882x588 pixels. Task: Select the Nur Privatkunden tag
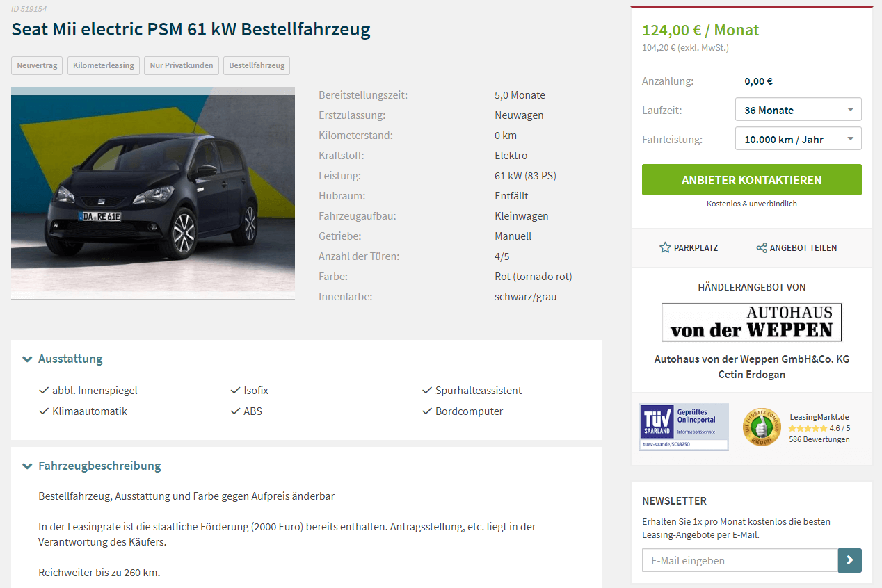coord(182,65)
